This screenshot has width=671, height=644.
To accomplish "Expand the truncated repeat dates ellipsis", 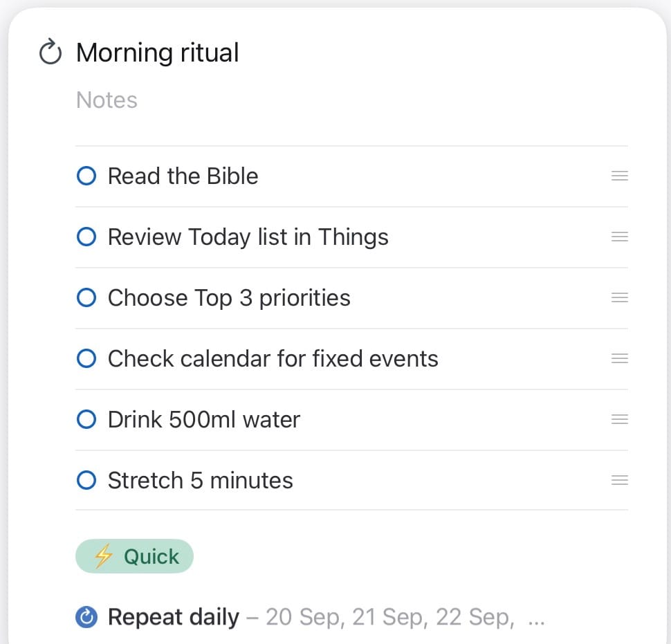I will tap(536, 618).
